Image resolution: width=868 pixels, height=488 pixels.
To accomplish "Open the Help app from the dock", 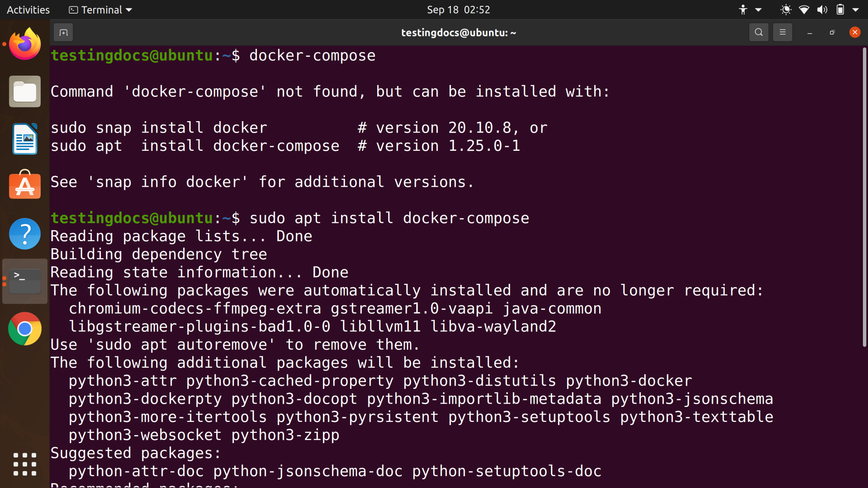I will point(24,233).
